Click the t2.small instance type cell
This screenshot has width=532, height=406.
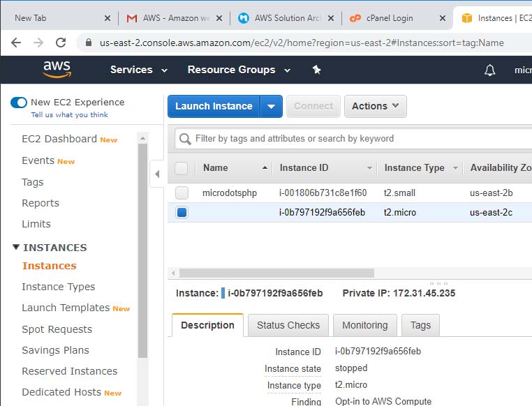point(399,193)
